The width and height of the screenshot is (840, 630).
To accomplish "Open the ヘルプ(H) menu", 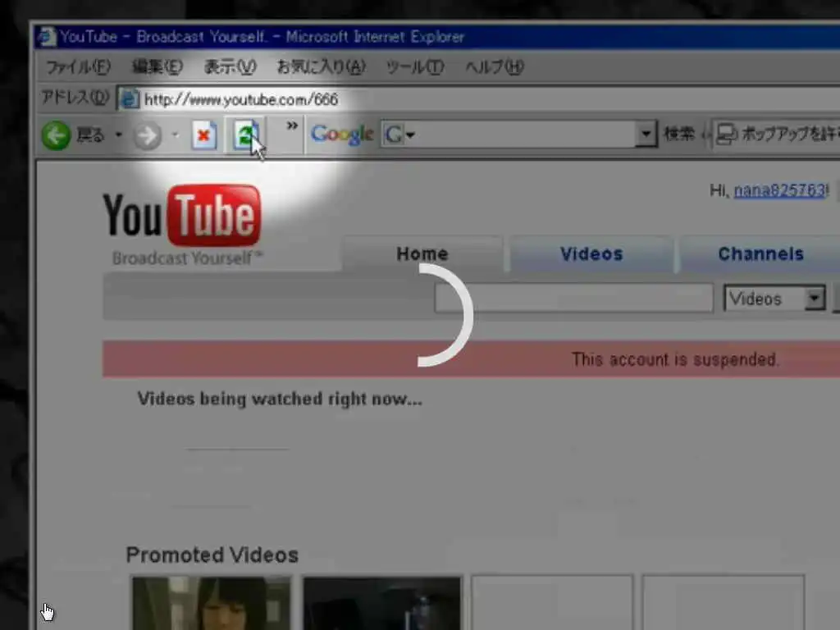I will 495,67.
